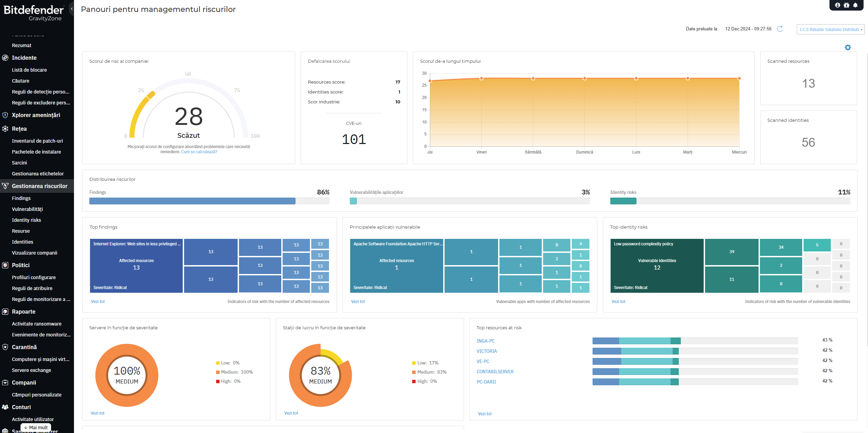This screenshot has height=433, width=868.
Task: Refresh the dashboard data
Action: point(780,29)
